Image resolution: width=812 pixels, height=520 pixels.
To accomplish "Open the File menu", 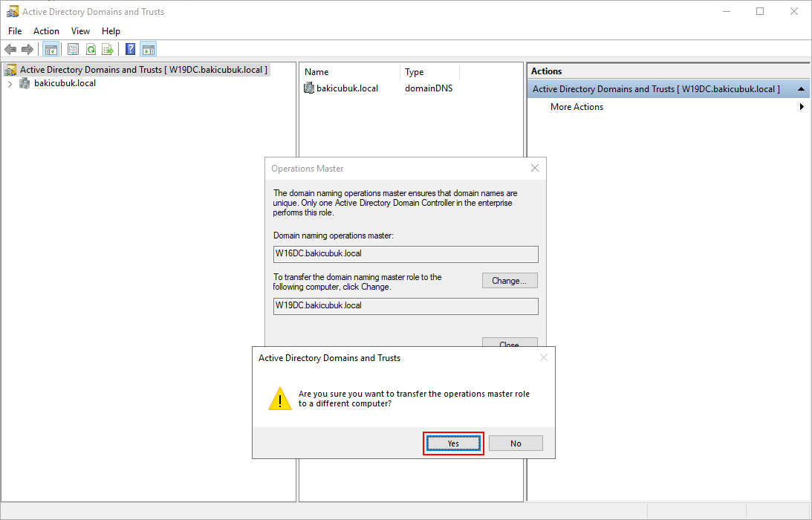I will (15, 31).
